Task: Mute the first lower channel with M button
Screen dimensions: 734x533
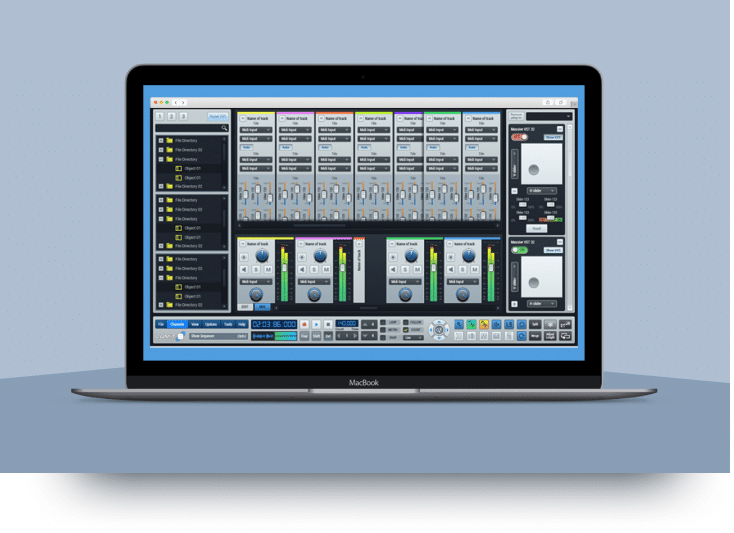Action: tap(267, 269)
